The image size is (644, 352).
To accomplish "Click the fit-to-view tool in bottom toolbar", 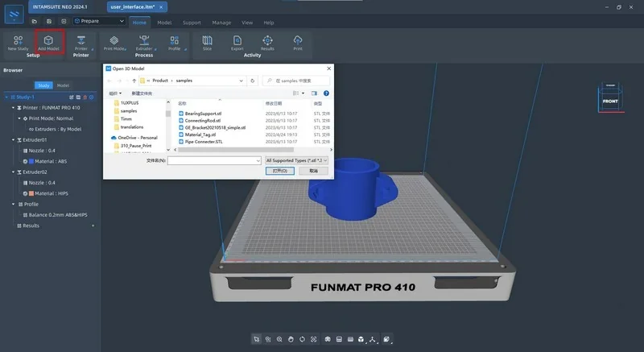I will pyautogui.click(x=314, y=339).
